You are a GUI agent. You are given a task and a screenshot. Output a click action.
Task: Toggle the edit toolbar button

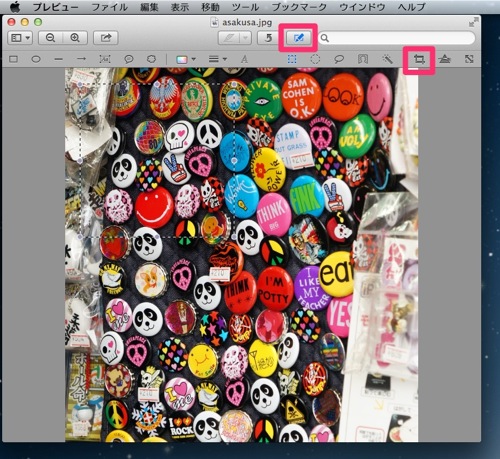[x=298, y=38]
